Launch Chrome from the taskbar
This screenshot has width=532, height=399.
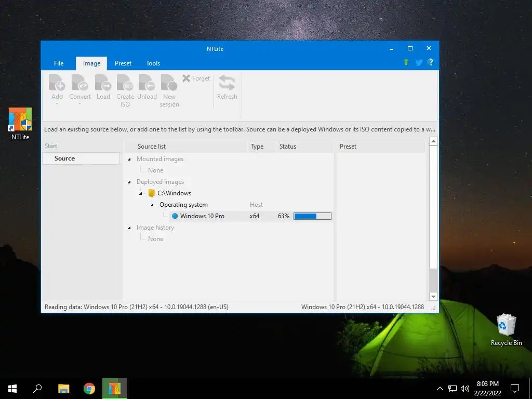(x=89, y=389)
